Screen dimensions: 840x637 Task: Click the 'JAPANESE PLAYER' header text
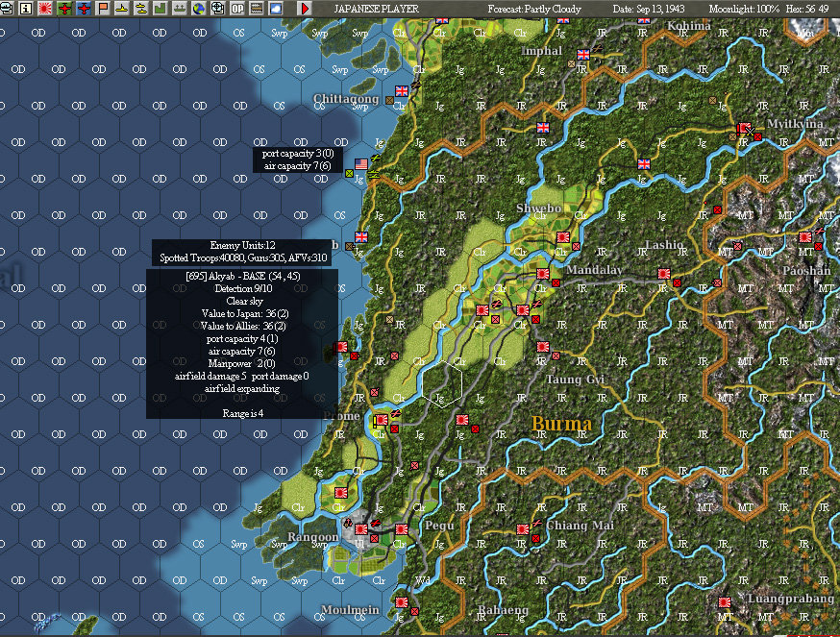pos(376,9)
